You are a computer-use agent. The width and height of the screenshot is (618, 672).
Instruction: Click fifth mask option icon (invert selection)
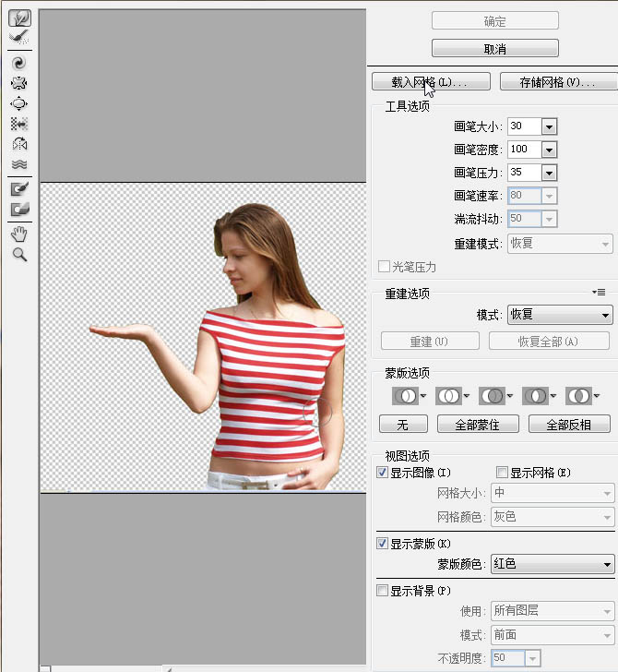point(577,396)
